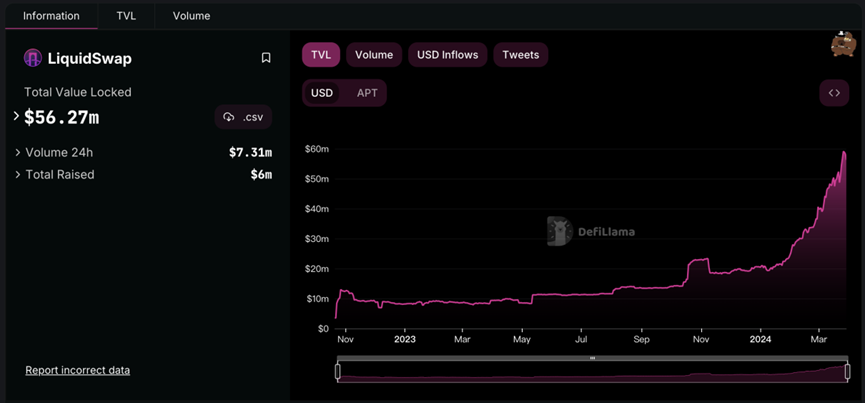This screenshot has height=403, width=865.
Task: Switch to the Information tab
Action: pos(51,16)
